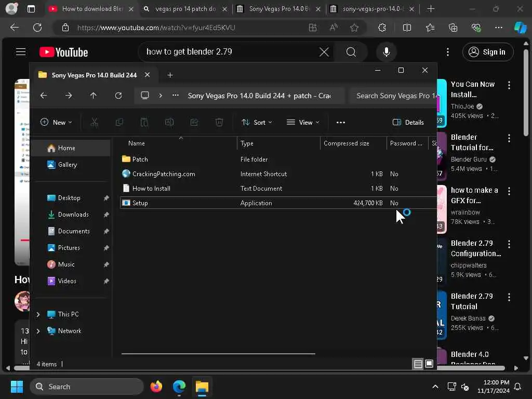The height and width of the screenshot is (399, 532).
Task: Click the Paste clipboard icon in File Explorer
Action: tap(144, 122)
